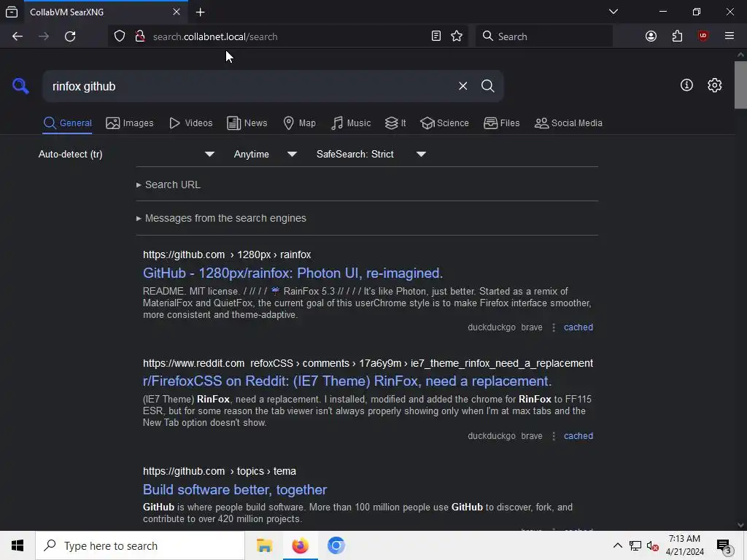Open volume control in tray
747x560 pixels.
click(653, 545)
